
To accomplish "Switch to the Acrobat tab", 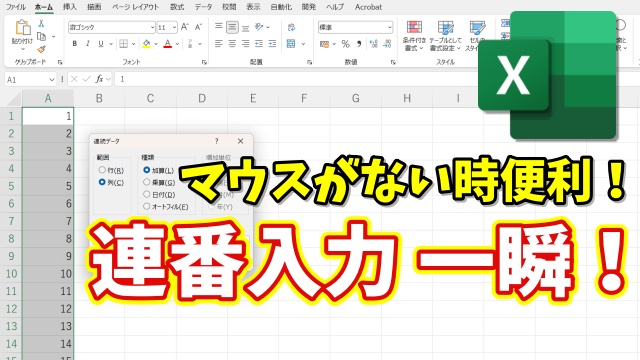I will coord(368,7).
